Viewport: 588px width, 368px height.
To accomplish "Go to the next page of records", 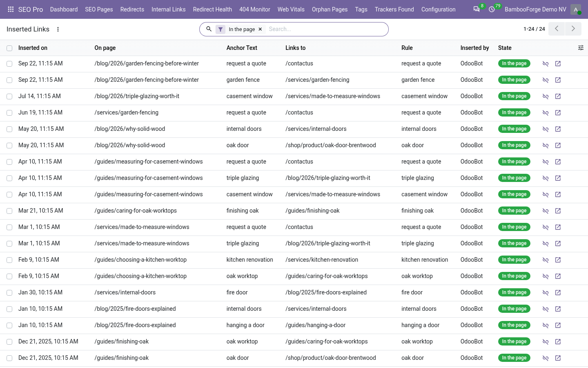I will (x=573, y=29).
